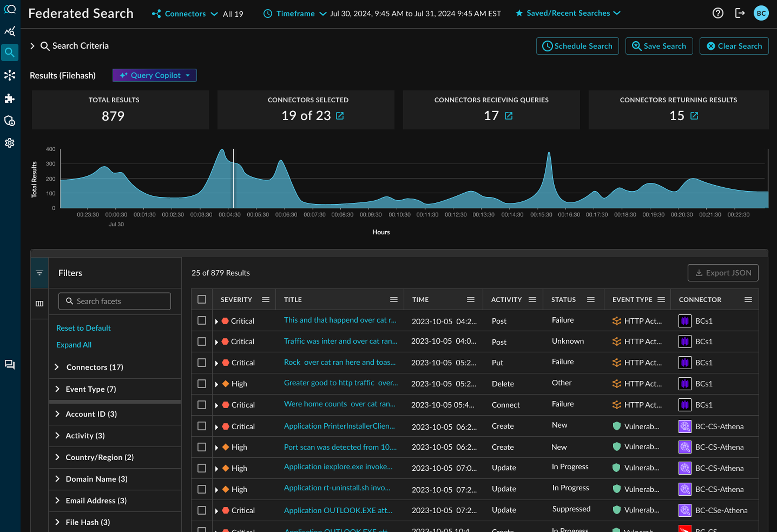Open the Connectors dropdown in header
Screen dimensions: 777x532
[x=185, y=14]
